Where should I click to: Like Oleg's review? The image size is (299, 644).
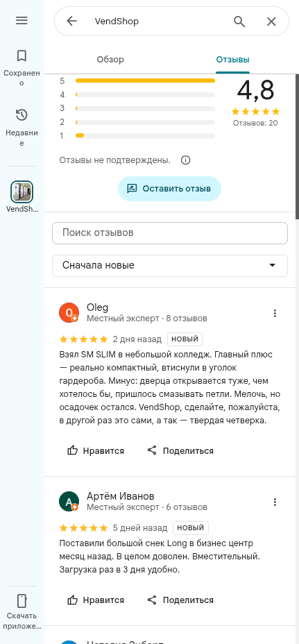[96, 450]
